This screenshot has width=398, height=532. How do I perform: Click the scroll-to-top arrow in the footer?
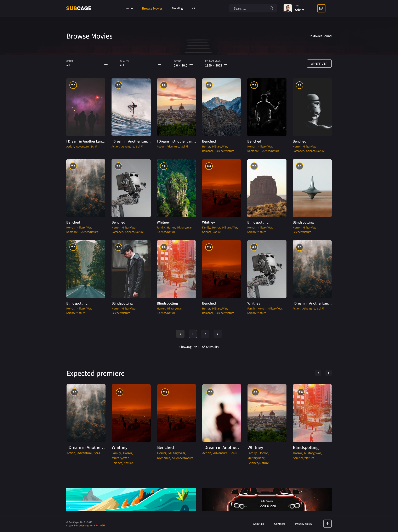click(x=327, y=524)
